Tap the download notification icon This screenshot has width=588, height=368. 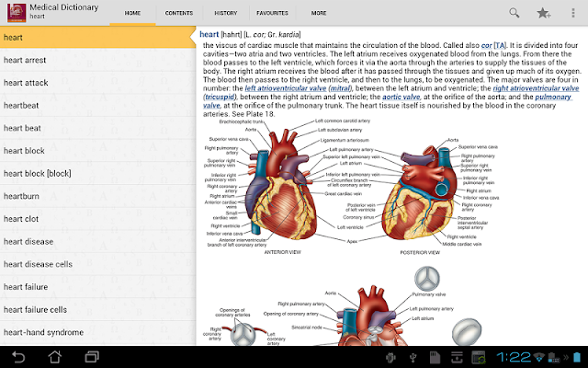(x=457, y=358)
